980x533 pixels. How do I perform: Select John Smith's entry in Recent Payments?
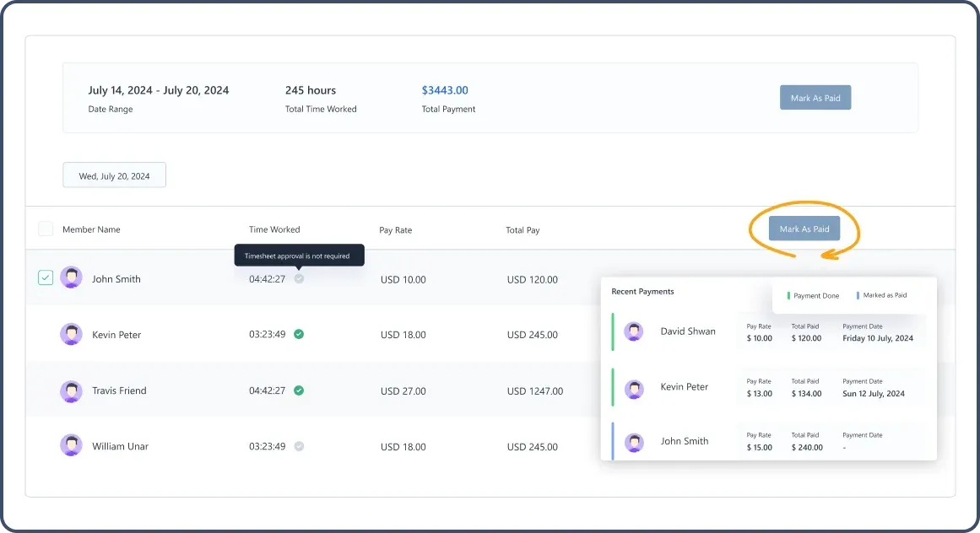(685, 440)
